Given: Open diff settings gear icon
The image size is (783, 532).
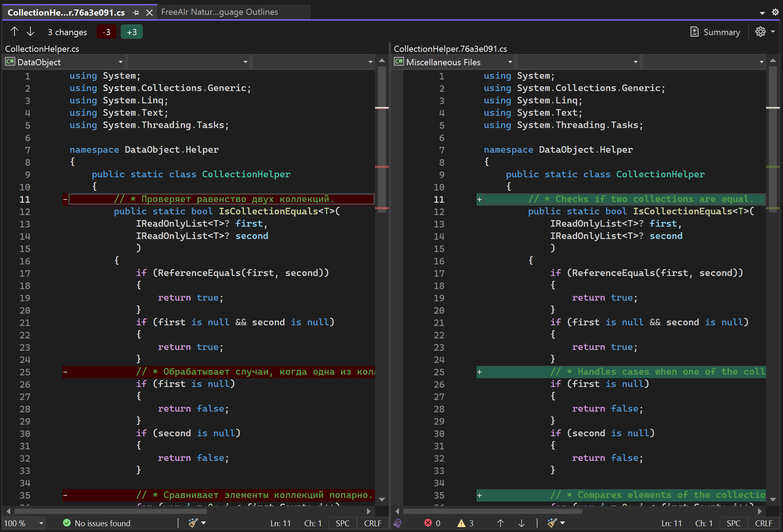Looking at the screenshot, I should point(761,32).
